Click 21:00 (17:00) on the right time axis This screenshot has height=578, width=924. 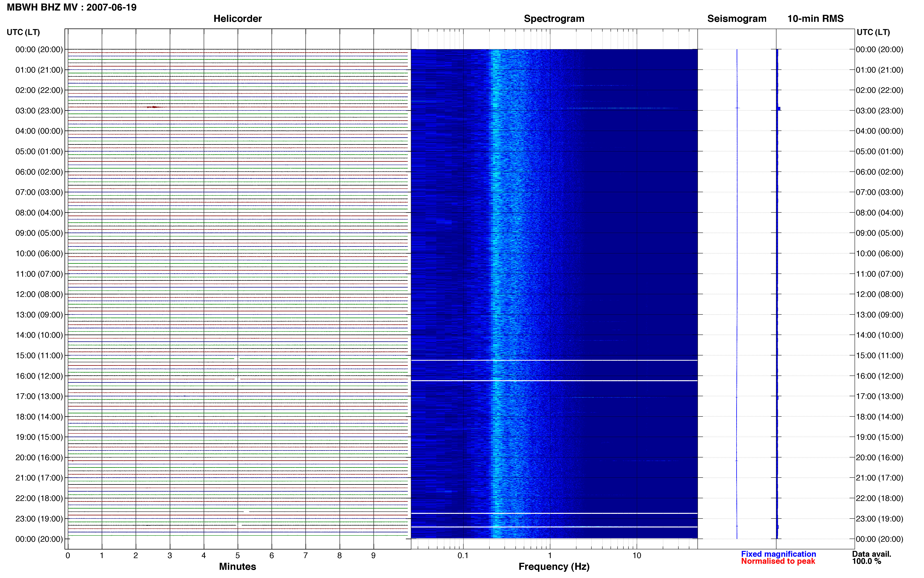click(879, 478)
